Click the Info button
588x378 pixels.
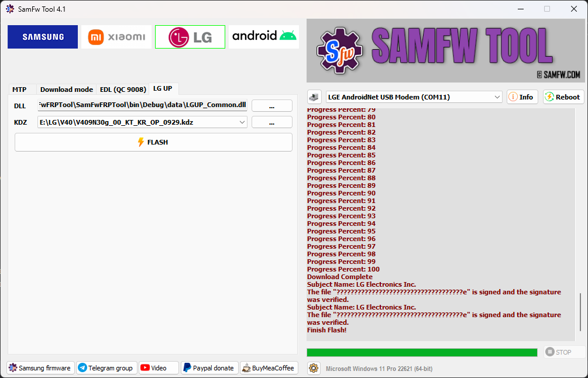[522, 97]
